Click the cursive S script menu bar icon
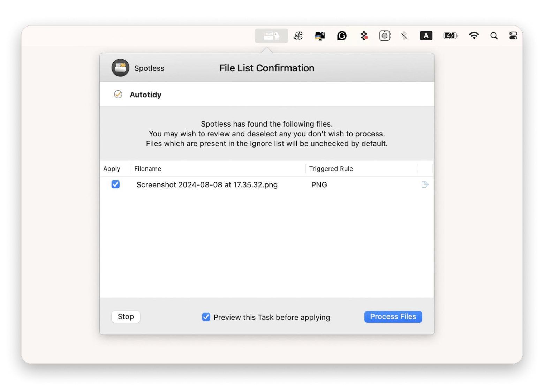The width and height of the screenshot is (544, 392). [x=298, y=36]
